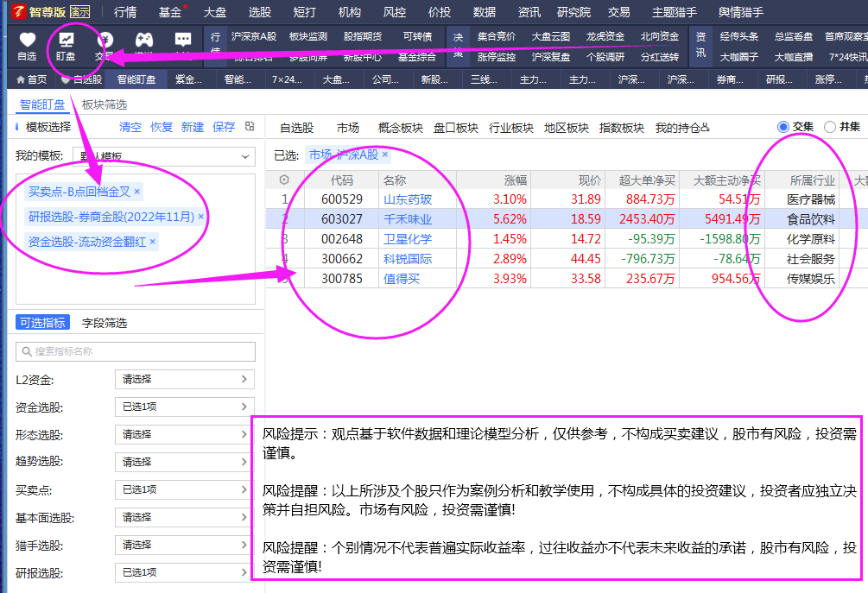Open the 基金 menu
This screenshot has width=868, height=593.
[170, 12]
